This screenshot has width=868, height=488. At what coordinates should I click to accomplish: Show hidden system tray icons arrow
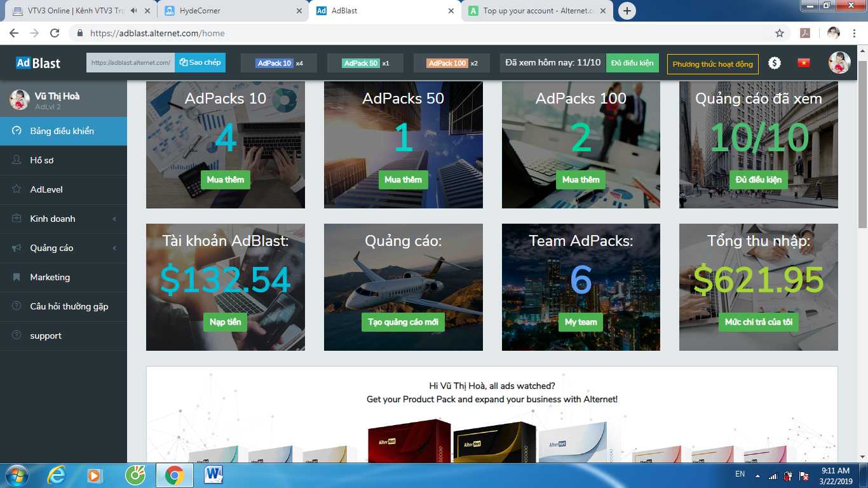[757, 475]
